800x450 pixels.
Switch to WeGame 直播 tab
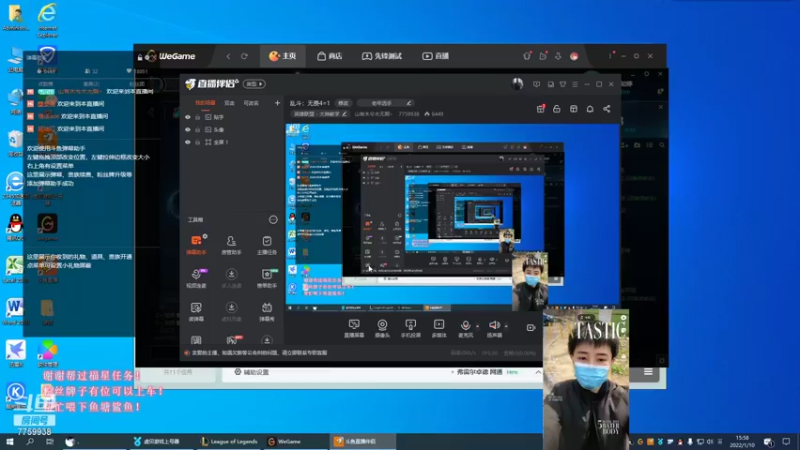(435, 56)
